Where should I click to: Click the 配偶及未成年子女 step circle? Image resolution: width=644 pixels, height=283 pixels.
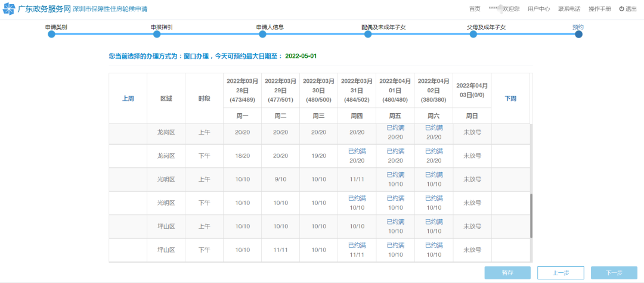point(368,35)
